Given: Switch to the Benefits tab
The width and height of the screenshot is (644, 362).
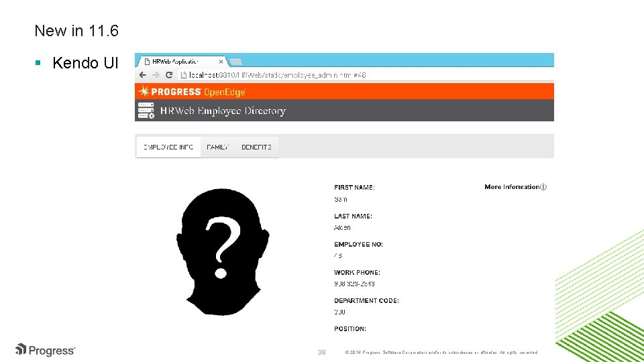Looking at the screenshot, I should click(x=256, y=147).
